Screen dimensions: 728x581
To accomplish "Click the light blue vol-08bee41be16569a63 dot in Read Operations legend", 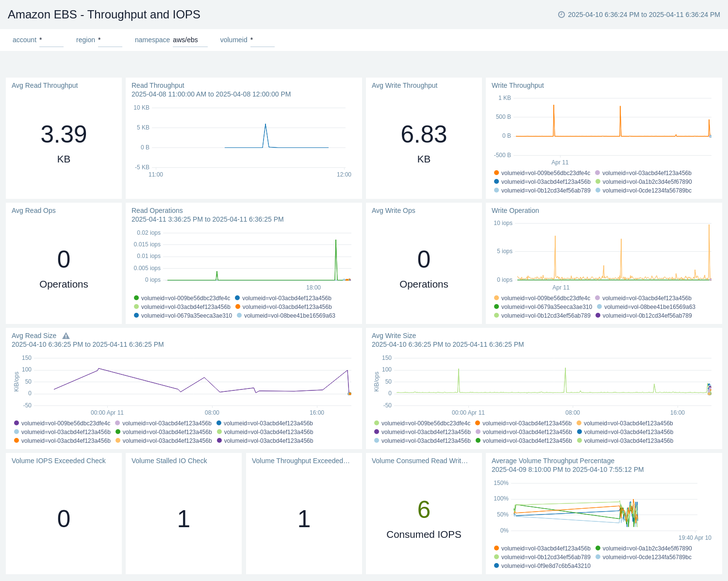I will tap(239, 315).
